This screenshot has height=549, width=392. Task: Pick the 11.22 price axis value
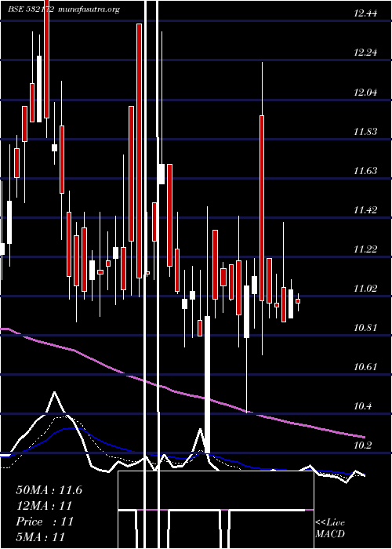(x=366, y=249)
